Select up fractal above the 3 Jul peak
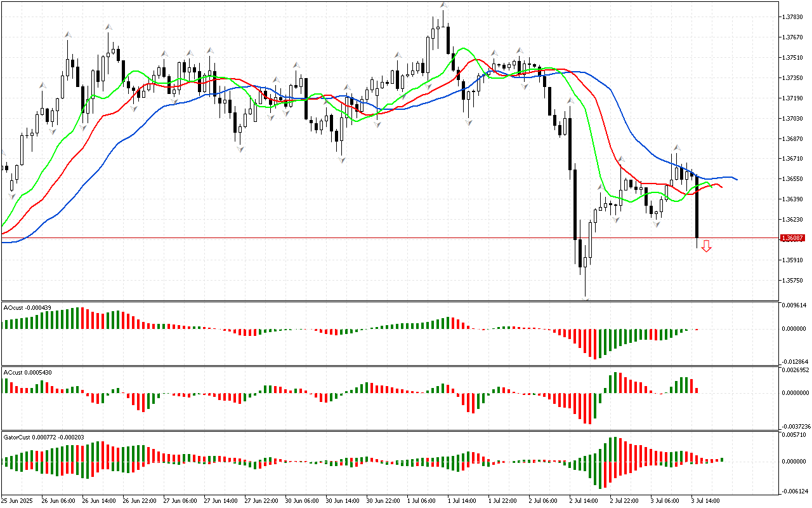The width and height of the screenshot is (812, 508). click(677, 147)
